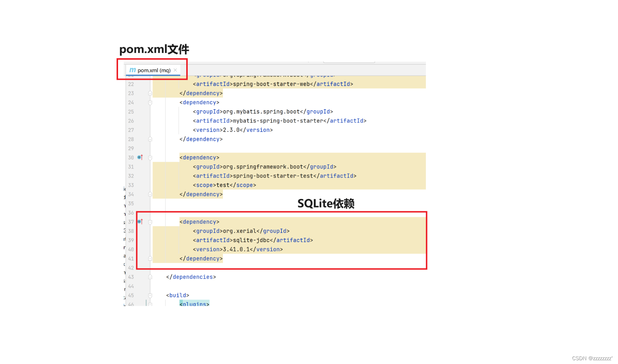This screenshot has height=364, width=618.
Task: Click the <scope>test</scope> line
Action: coord(224,185)
